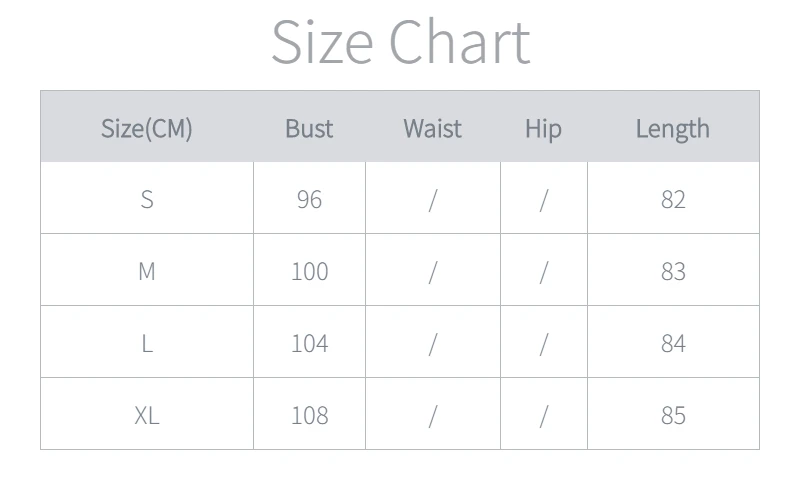Image resolution: width=800 pixels, height=500 pixels.
Task: Select the bust value 104
Action: [x=309, y=343]
